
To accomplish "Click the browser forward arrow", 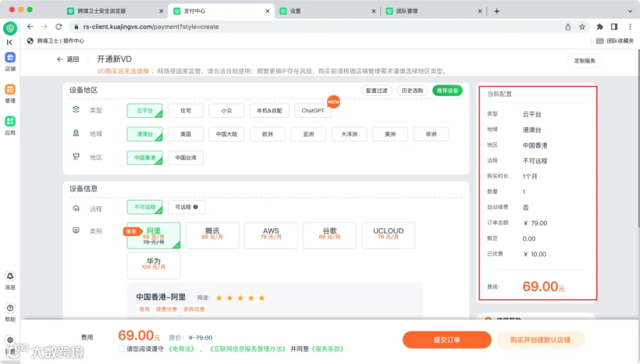I will tap(45, 26).
